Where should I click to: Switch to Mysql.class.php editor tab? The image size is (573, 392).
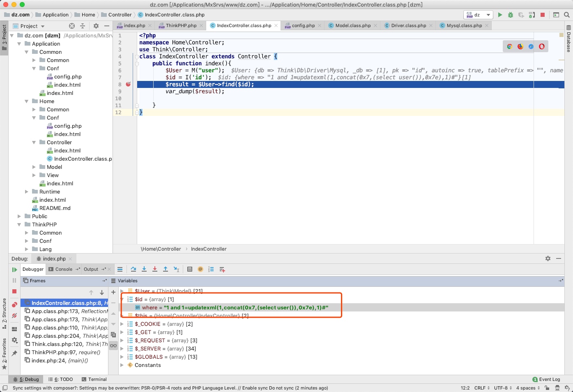(x=464, y=25)
